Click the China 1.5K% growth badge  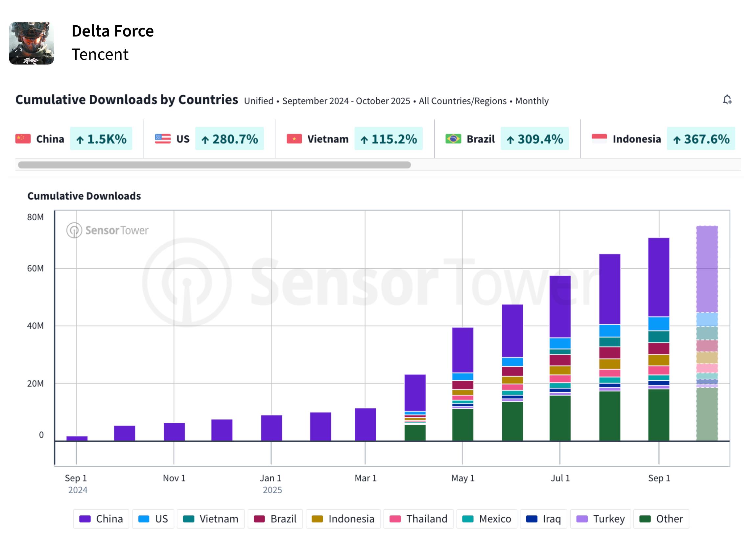tap(101, 139)
